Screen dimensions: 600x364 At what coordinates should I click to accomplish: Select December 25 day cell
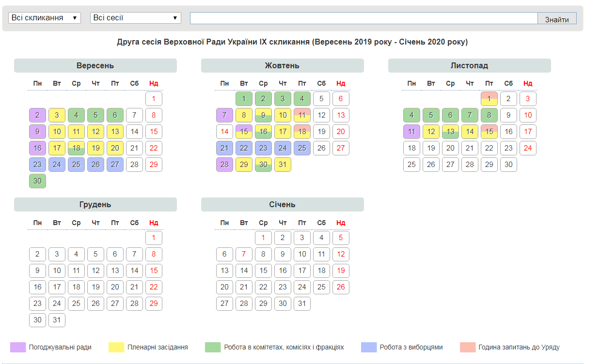point(76,303)
